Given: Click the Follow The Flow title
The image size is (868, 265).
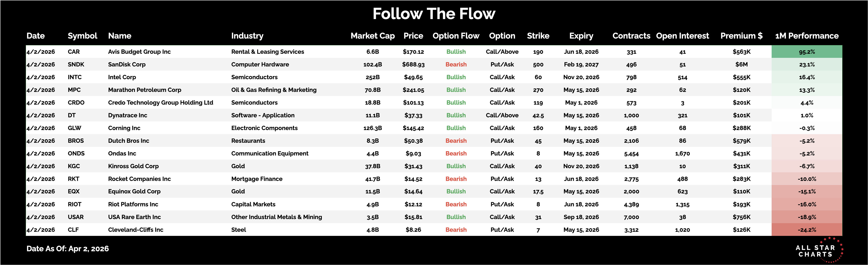Looking at the screenshot, I should pyautogui.click(x=434, y=14).
